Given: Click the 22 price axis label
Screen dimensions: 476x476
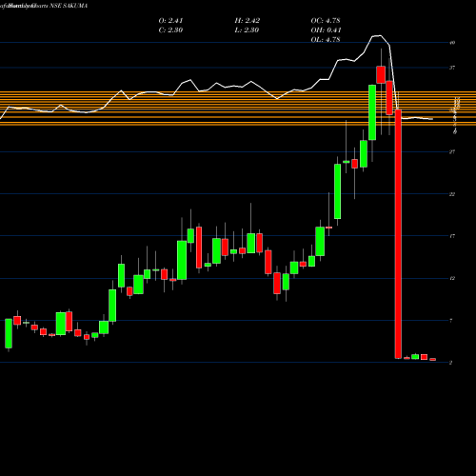Looking at the screenshot, I should pos(452,194).
